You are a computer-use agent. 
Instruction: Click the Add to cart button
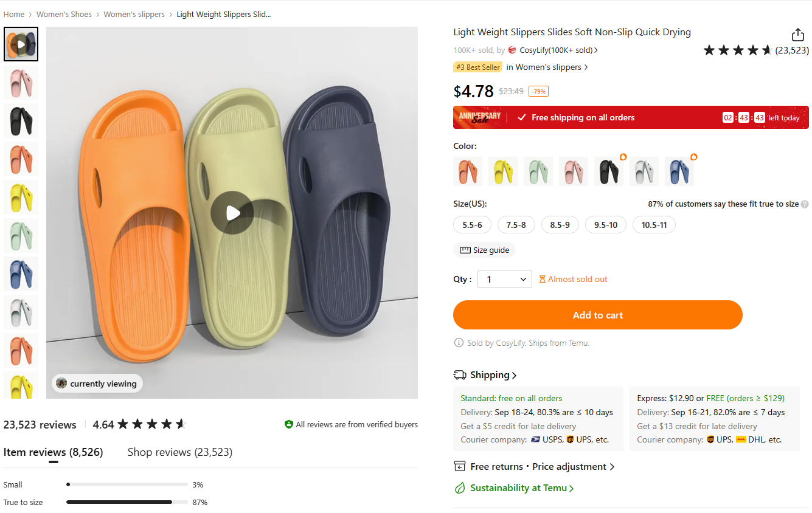(x=598, y=315)
